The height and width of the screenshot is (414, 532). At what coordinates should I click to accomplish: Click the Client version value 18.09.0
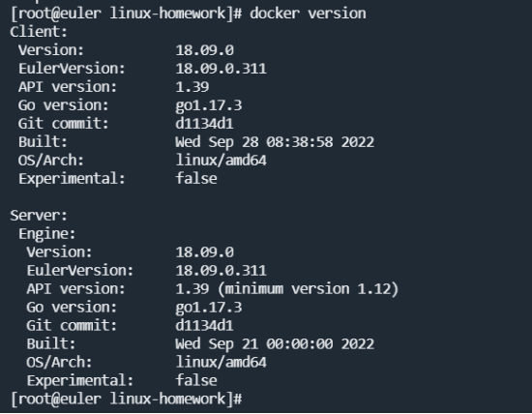[205, 50]
